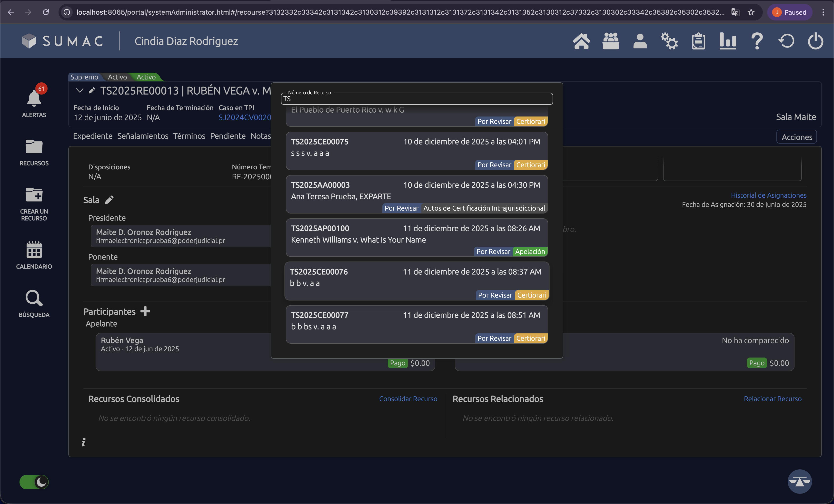This screenshot has height=504, width=834.
Task: Edit Sala with pencil icon
Action: (x=109, y=200)
